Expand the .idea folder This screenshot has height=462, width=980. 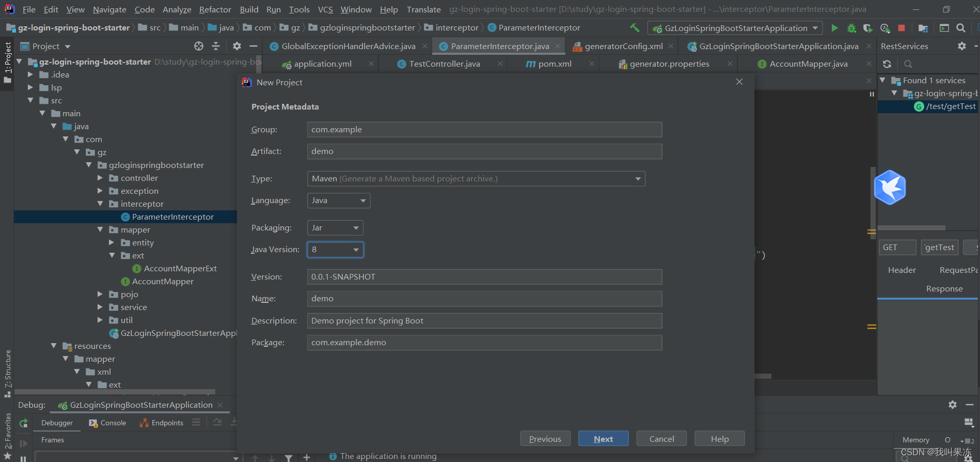coord(30,74)
